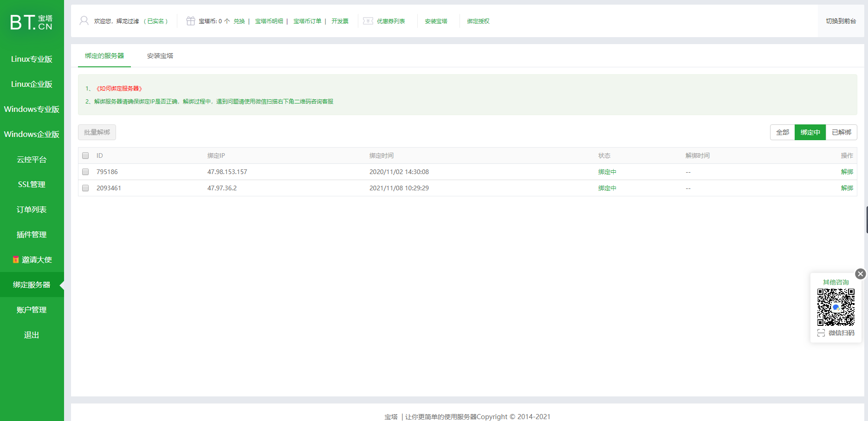Go to 云控平台 in sidebar
This screenshot has width=868, height=421.
pyautogui.click(x=32, y=159)
